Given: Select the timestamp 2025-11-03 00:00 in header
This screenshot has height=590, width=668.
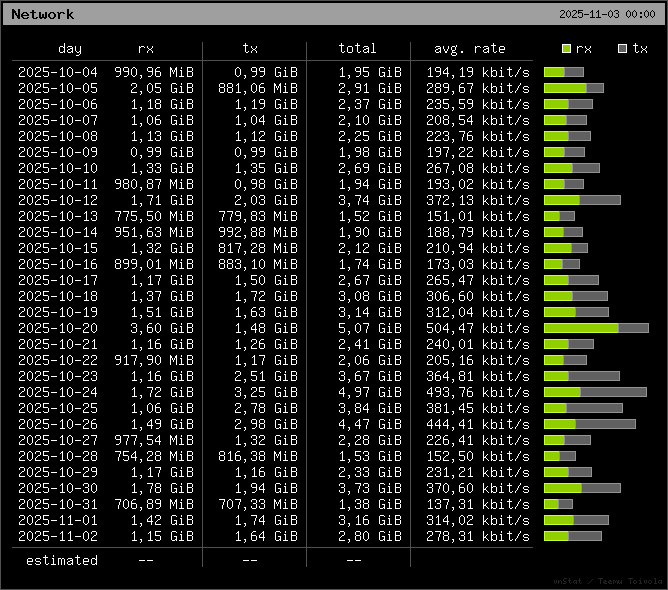Looking at the screenshot, I should (607, 14).
